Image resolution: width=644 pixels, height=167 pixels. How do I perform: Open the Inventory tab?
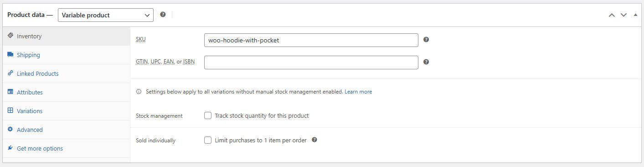[x=66, y=36]
